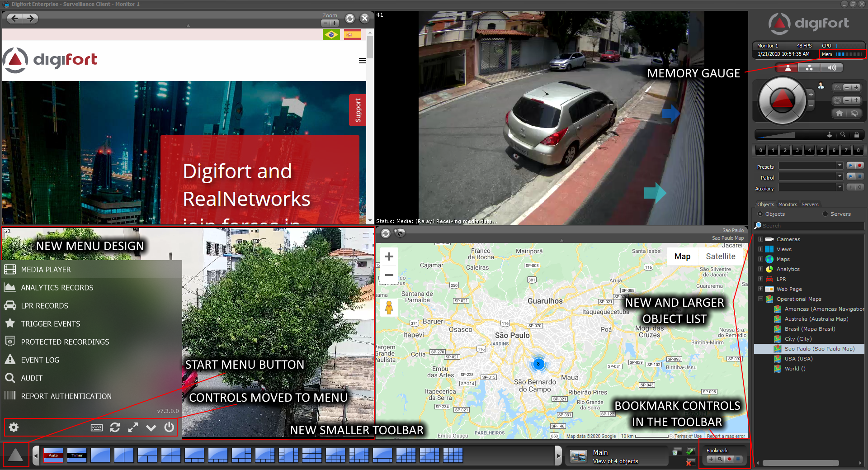Start bookmark recording with red dot
The image size is (868, 470).
(729, 459)
